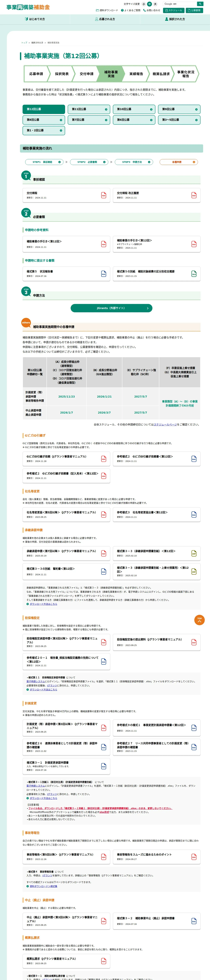
Task: Open the 第10回公募 round button
Action: click(x=134, y=109)
